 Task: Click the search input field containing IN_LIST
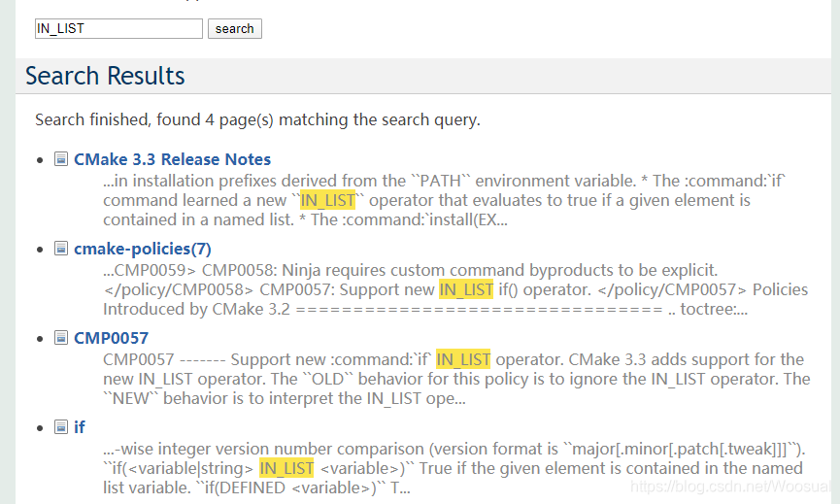coord(118,28)
